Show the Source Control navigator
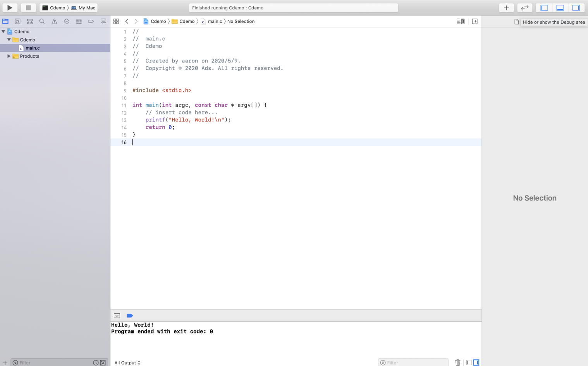The height and width of the screenshot is (366, 588). 17,21
